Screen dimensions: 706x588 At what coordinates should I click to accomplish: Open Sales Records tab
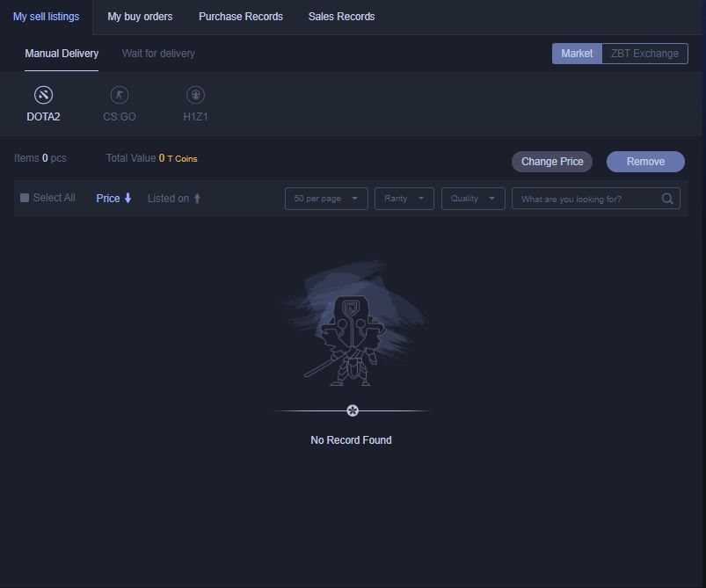(341, 17)
